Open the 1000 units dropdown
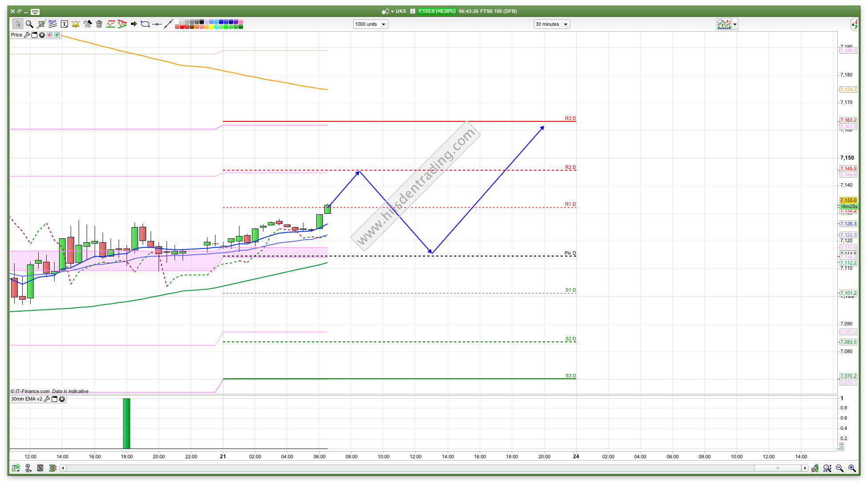The height and width of the screenshot is (485, 868). coord(370,24)
